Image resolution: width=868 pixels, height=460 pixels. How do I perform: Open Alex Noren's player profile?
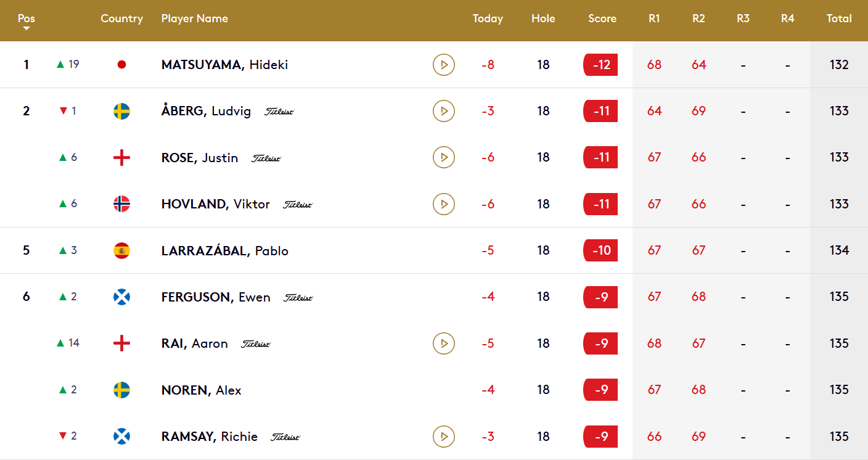201,390
